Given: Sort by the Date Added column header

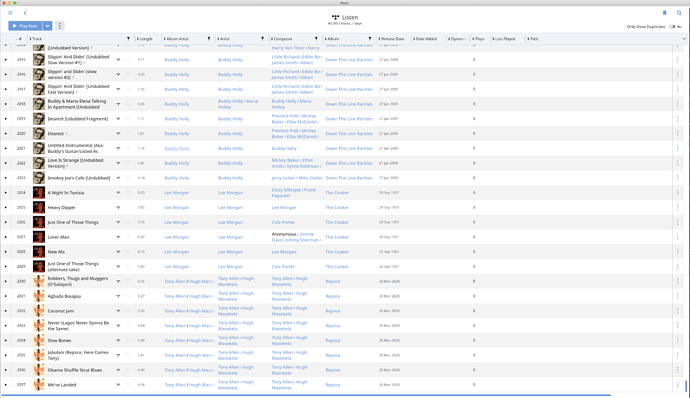Looking at the screenshot, I should (x=426, y=39).
